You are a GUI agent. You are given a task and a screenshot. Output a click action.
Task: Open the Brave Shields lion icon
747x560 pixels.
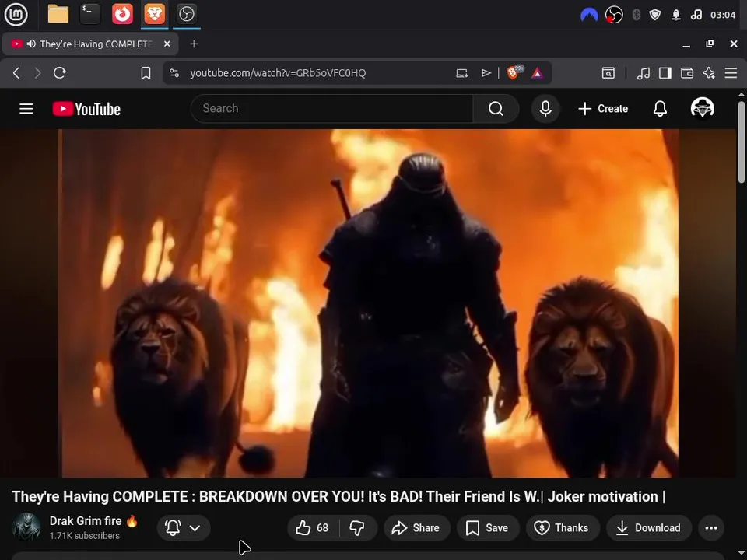click(514, 72)
